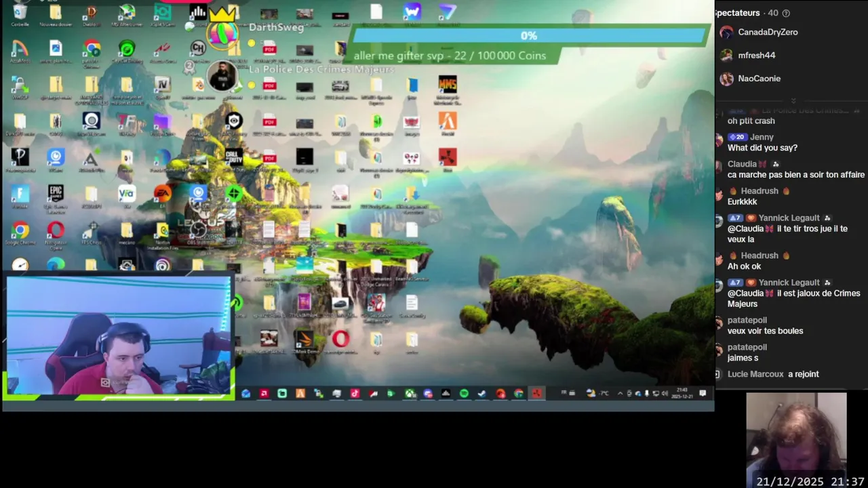Open the WinSCP desktop shortcut
The width and height of the screenshot is (868, 488).
[x=20, y=88]
